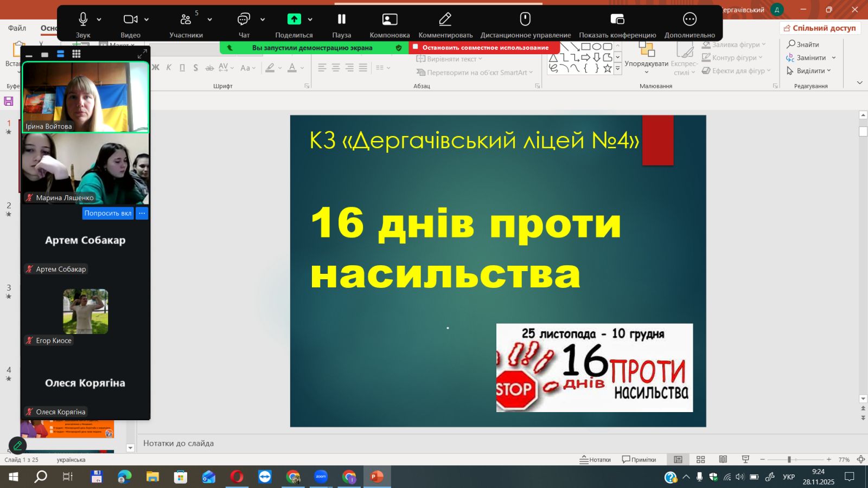Expand audio options arrow next to Звук
This screenshot has width=868, height=488.
pyautogui.click(x=99, y=20)
